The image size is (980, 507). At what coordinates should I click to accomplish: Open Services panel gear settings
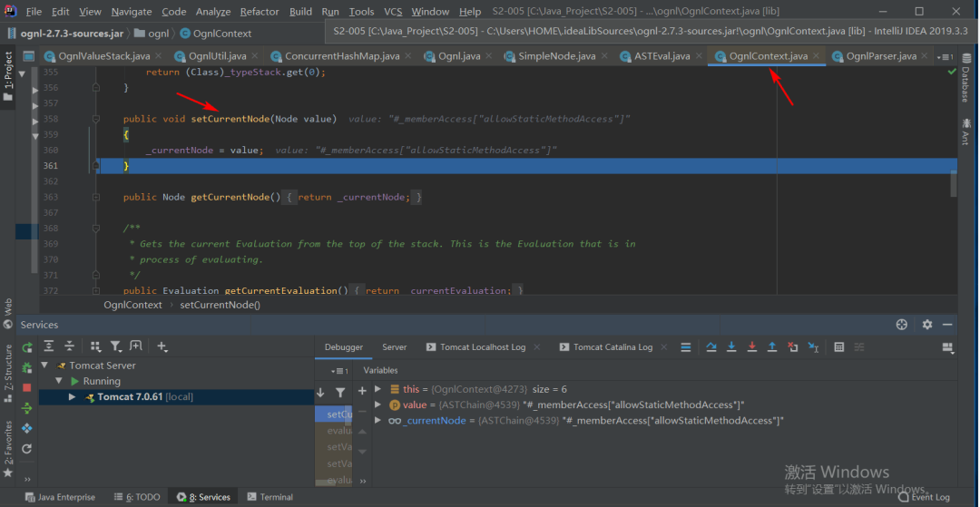click(927, 325)
